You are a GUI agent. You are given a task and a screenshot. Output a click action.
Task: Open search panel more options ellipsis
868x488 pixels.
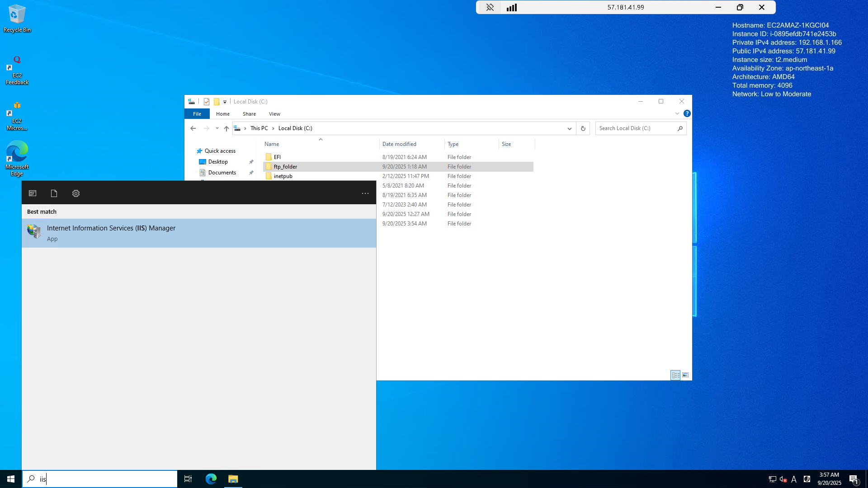(365, 193)
